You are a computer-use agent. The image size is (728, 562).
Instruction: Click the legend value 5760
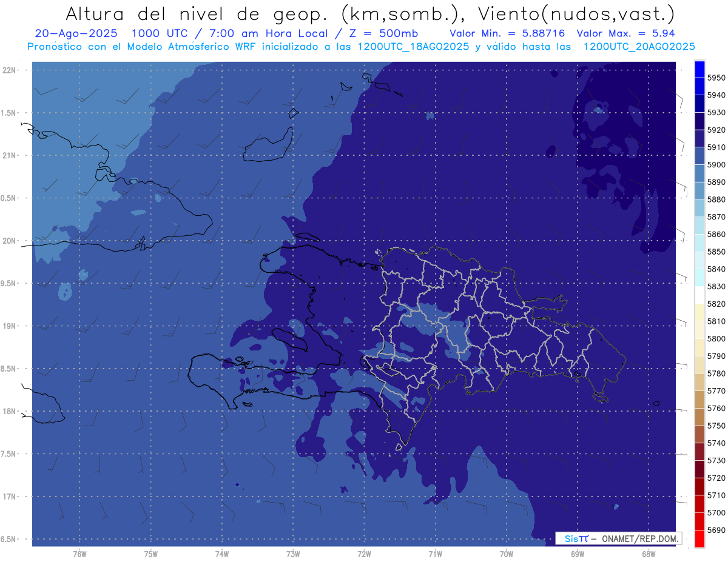pos(716,408)
